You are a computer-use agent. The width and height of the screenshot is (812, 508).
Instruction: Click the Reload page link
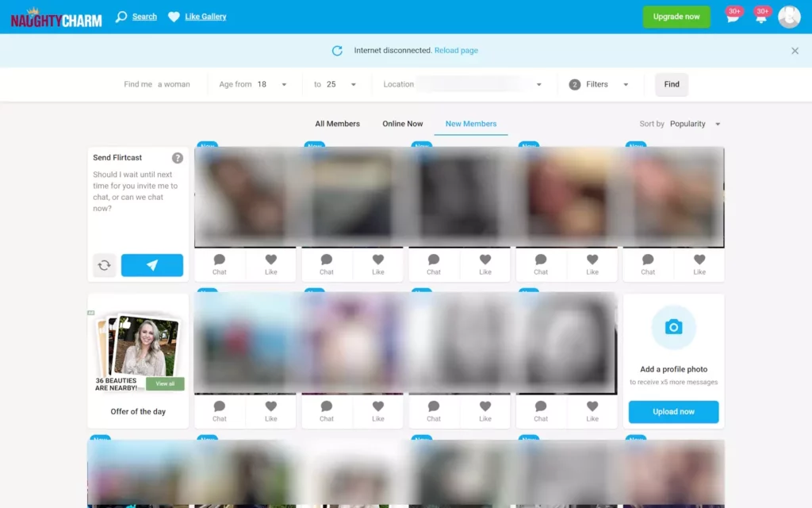(x=456, y=50)
